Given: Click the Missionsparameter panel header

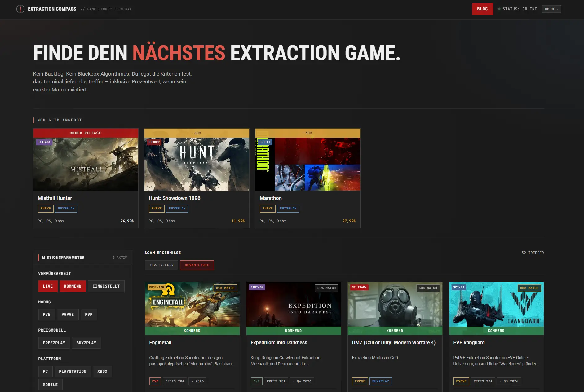Looking at the screenshot, I should coord(83,258).
